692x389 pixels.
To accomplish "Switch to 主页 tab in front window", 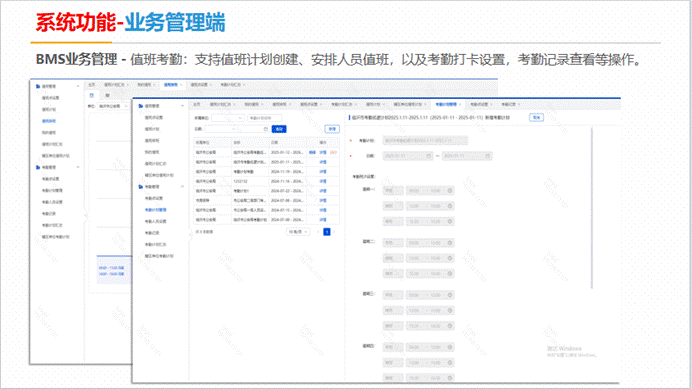I will [x=197, y=105].
